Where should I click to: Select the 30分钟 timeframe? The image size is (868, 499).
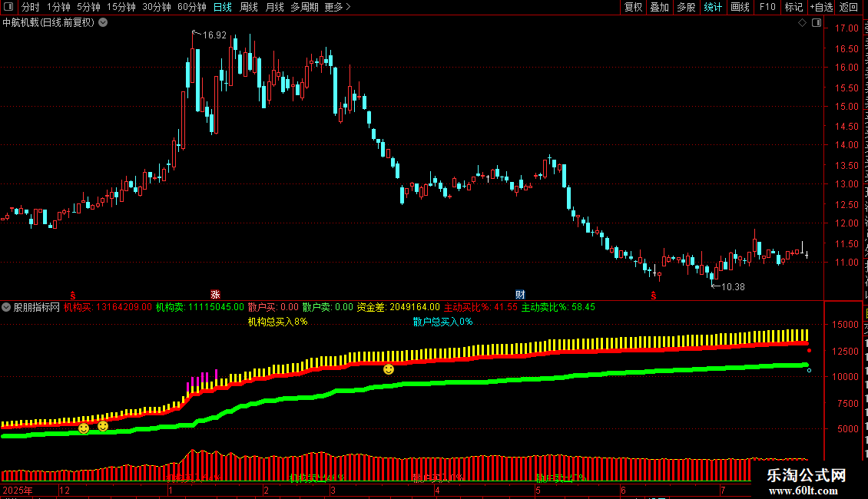[x=157, y=7]
